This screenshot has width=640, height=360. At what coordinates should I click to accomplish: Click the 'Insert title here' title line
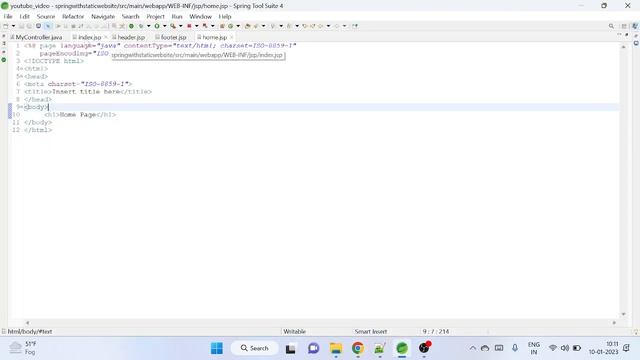88,91
